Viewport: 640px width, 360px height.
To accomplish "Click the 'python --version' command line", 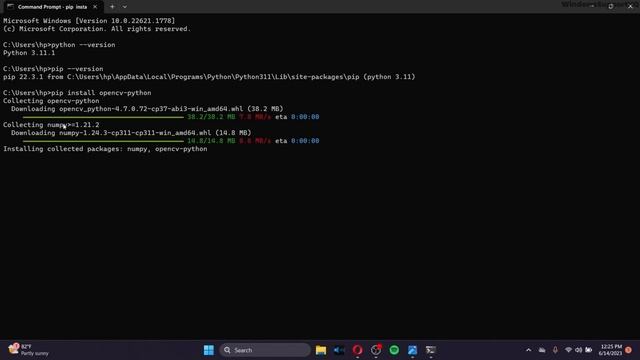I will (x=59, y=45).
